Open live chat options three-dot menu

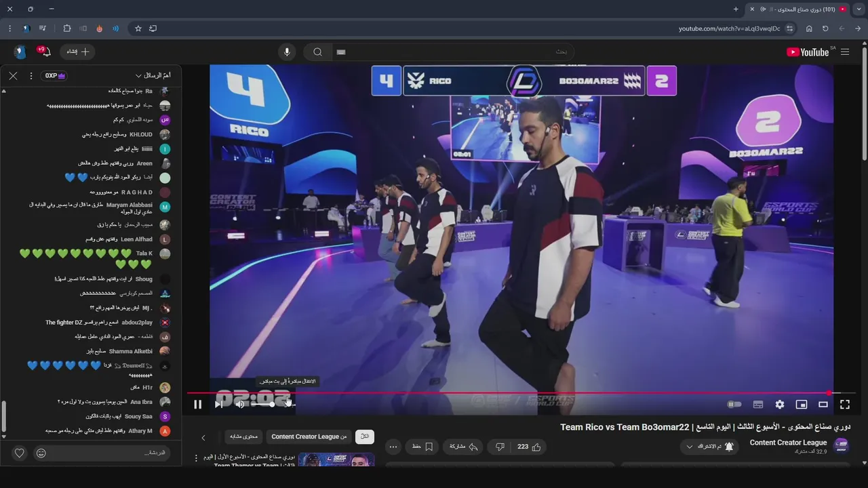point(31,75)
